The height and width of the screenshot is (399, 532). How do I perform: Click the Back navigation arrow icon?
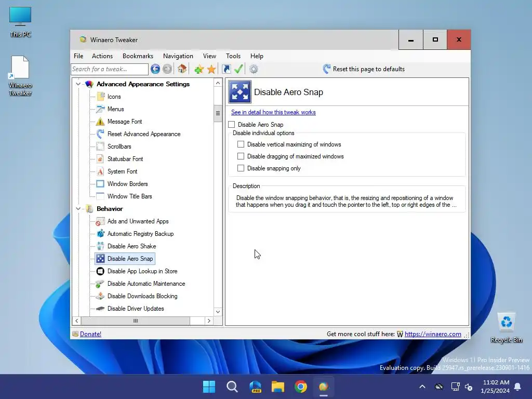pyautogui.click(x=155, y=69)
